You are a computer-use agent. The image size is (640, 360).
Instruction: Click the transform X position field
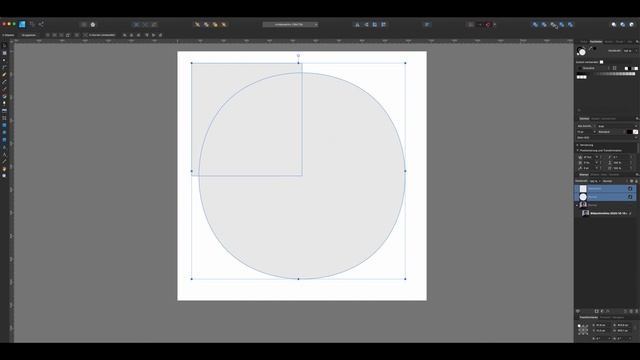601,325
